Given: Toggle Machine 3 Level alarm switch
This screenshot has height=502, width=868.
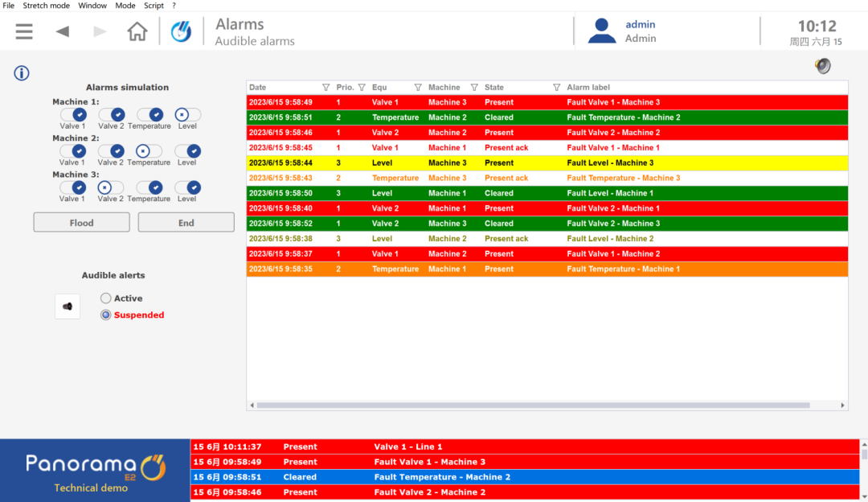Looking at the screenshot, I should point(187,187).
